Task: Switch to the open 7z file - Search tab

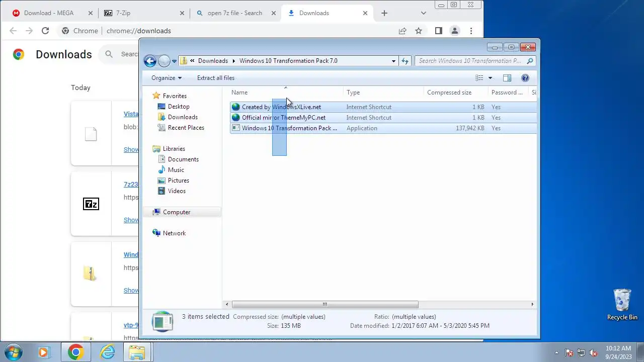Action: [x=235, y=13]
